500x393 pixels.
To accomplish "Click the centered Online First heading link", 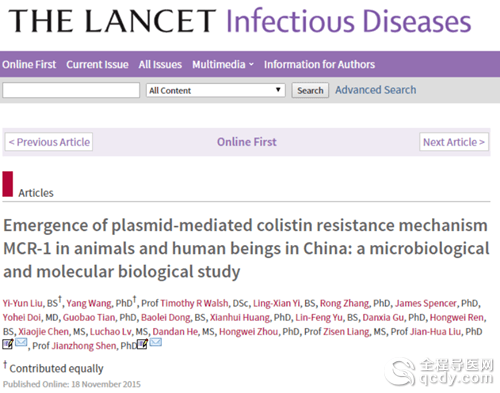I will click(247, 142).
